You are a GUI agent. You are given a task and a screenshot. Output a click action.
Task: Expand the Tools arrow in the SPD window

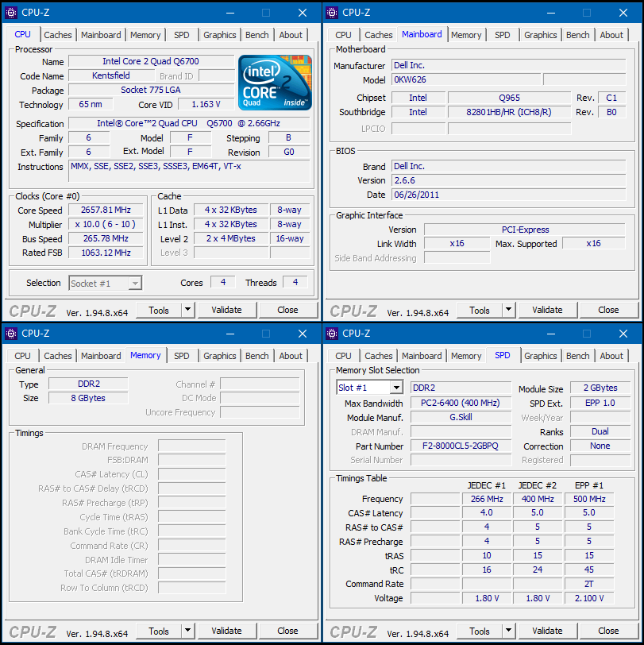click(509, 630)
